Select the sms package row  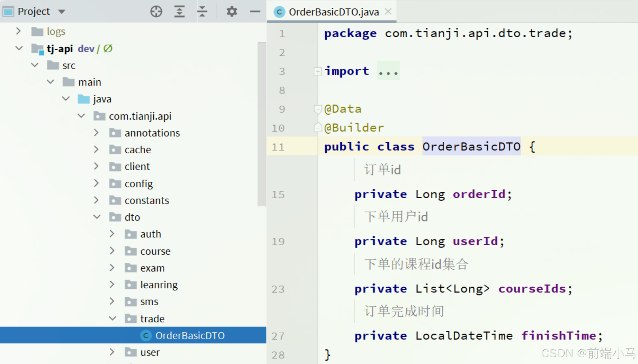click(133, 302)
